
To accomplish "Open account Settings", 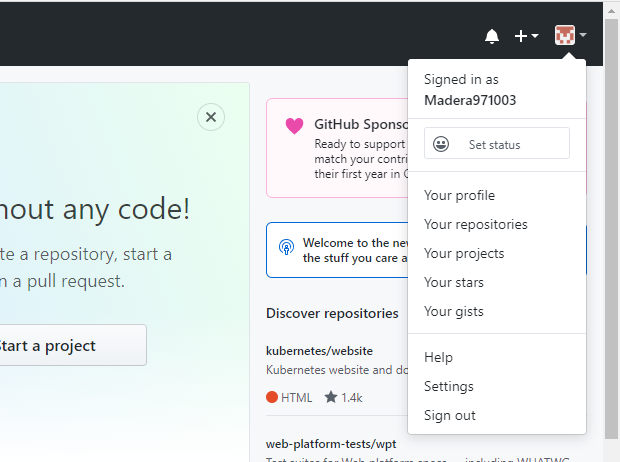I will click(x=448, y=386).
